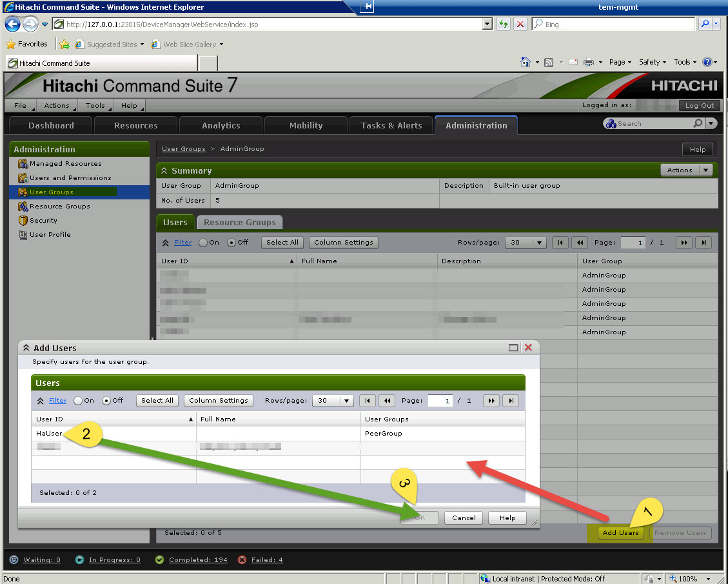728x584 pixels.
Task: Click the Favorites star icon
Action: click(x=10, y=44)
